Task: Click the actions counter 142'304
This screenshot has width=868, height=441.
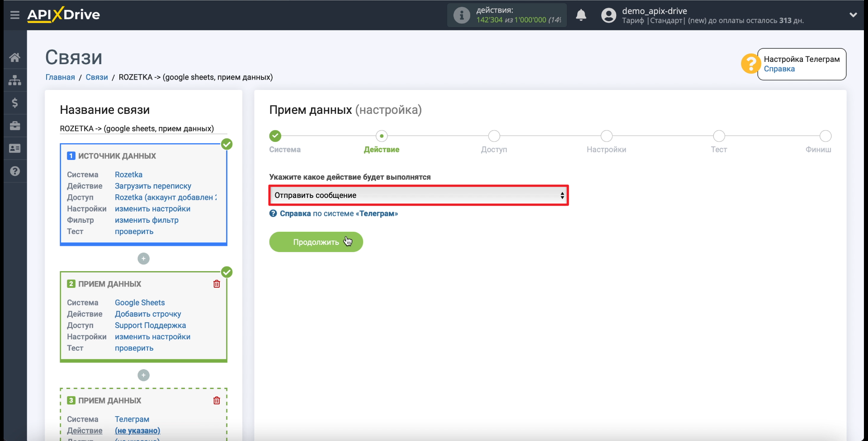Action: point(489,20)
